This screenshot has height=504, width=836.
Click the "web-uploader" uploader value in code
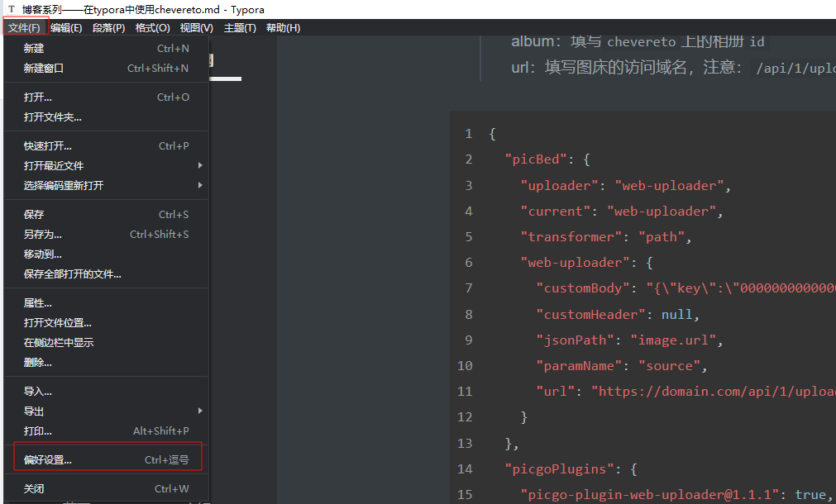pyautogui.click(x=671, y=185)
